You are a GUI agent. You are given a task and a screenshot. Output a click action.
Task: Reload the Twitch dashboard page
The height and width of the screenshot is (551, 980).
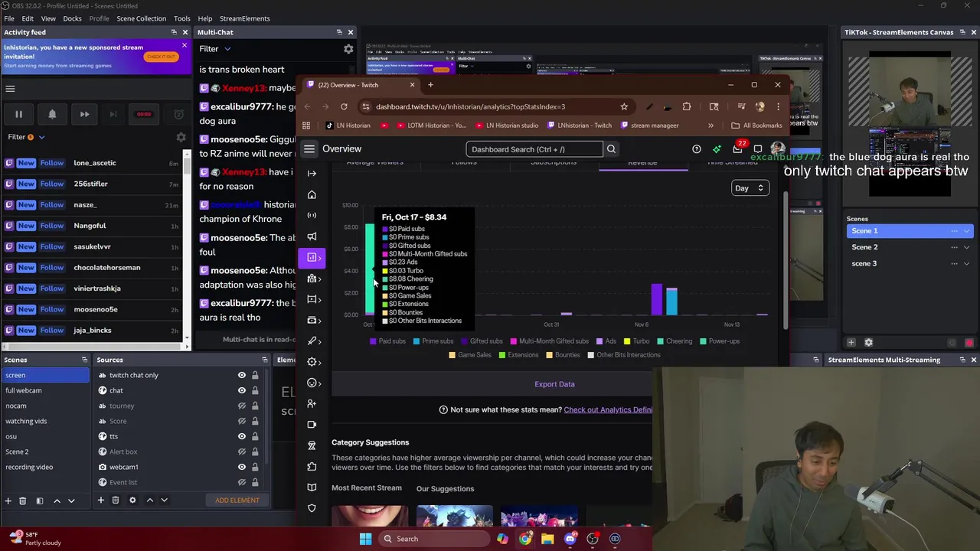click(x=344, y=107)
